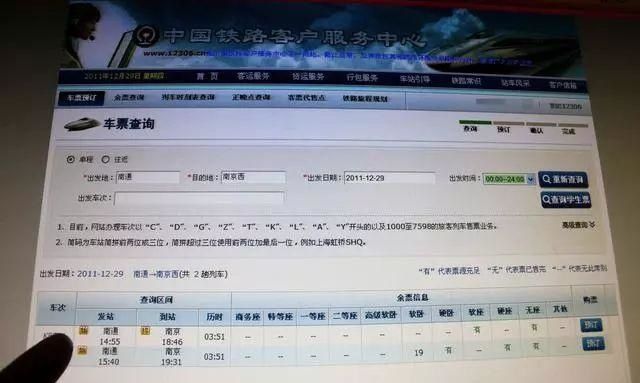The height and width of the screenshot is (383, 640).
Task: Click the 出发地 field containing 南通
Action: (x=148, y=178)
